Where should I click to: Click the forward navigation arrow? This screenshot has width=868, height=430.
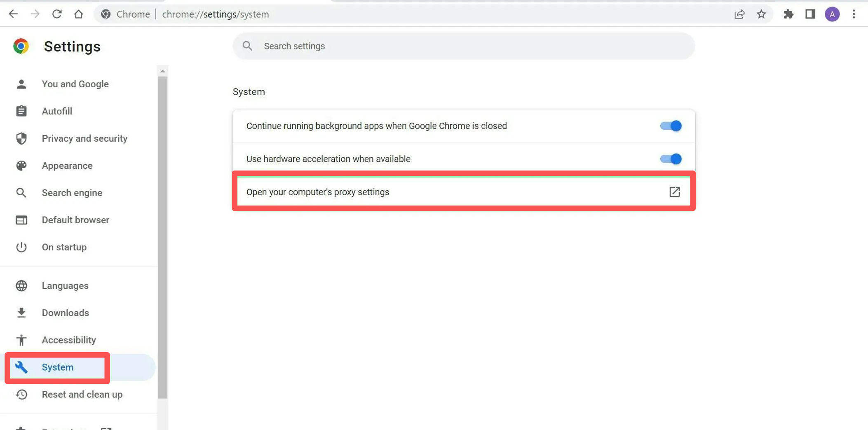[35, 14]
